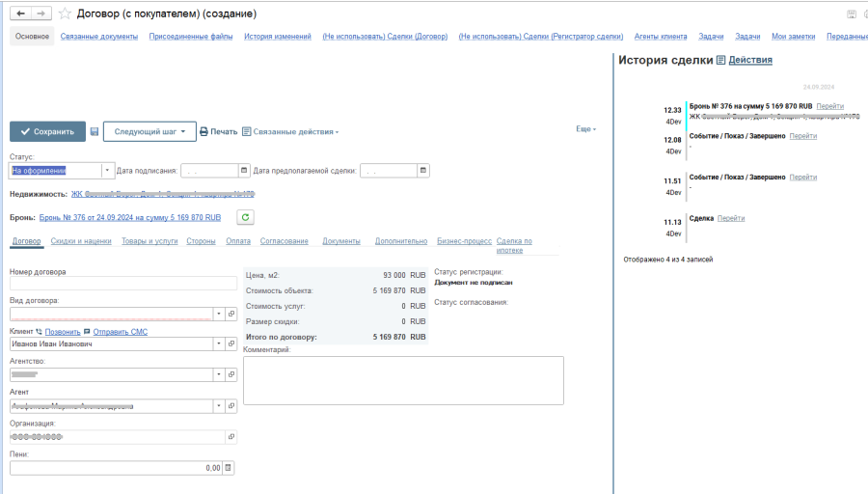Open calendar for Дата предполагаемой сделки
This screenshot has height=494, width=868.
[422, 171]
